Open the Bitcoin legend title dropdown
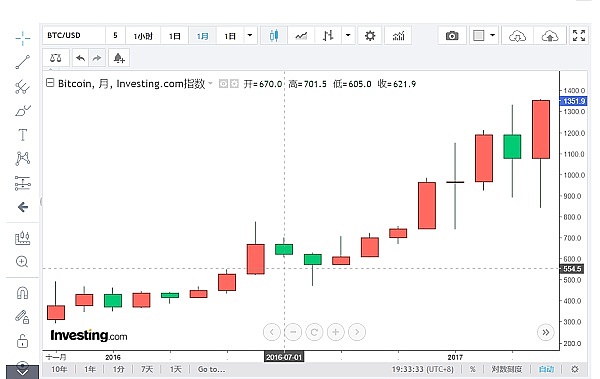Screen dimensions: 600x379 [x=210, y=83]
